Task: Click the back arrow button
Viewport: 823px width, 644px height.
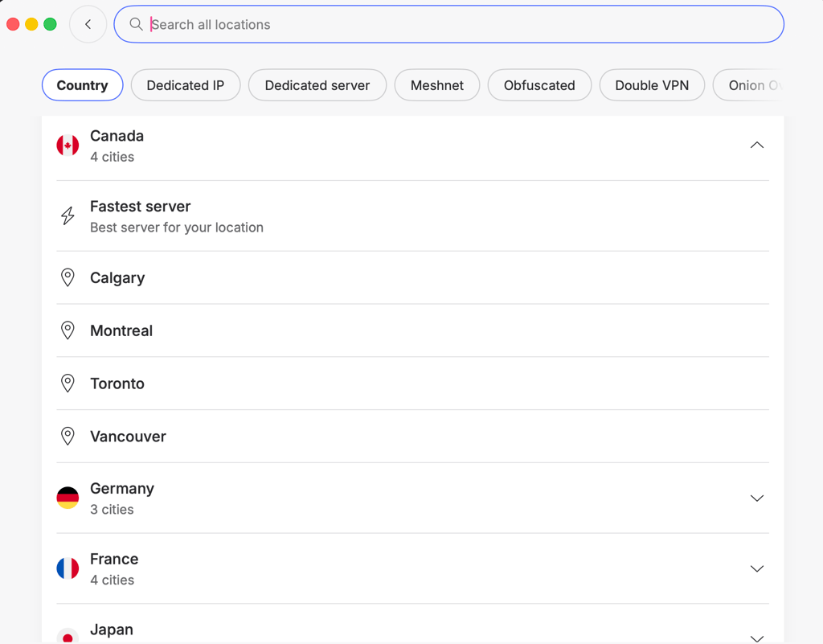Action: click(x=88, y=24)
